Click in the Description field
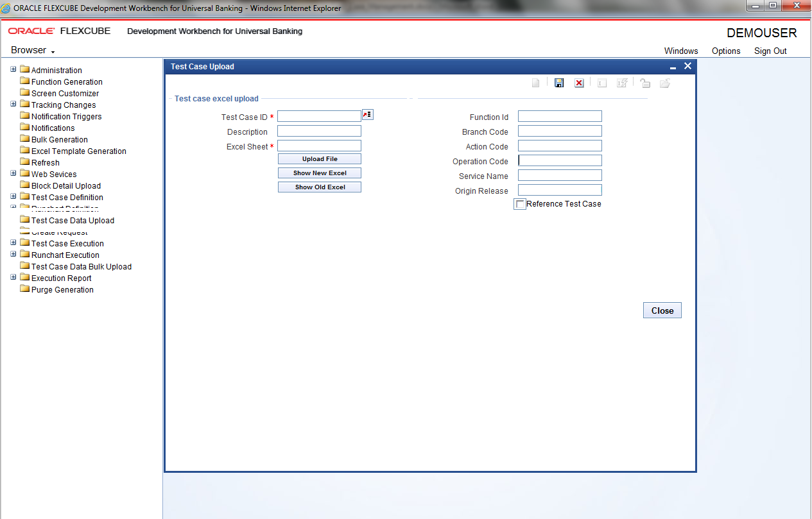 pyautogui.click(x=319, y=131)
